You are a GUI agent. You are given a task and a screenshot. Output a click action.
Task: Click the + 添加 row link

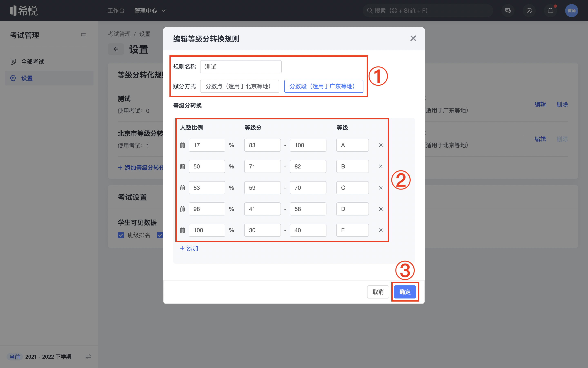point(189,248)
